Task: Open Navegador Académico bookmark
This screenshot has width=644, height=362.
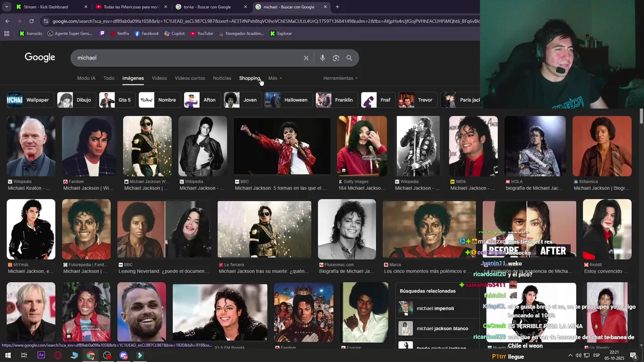Action: click(x=241, y=34)
